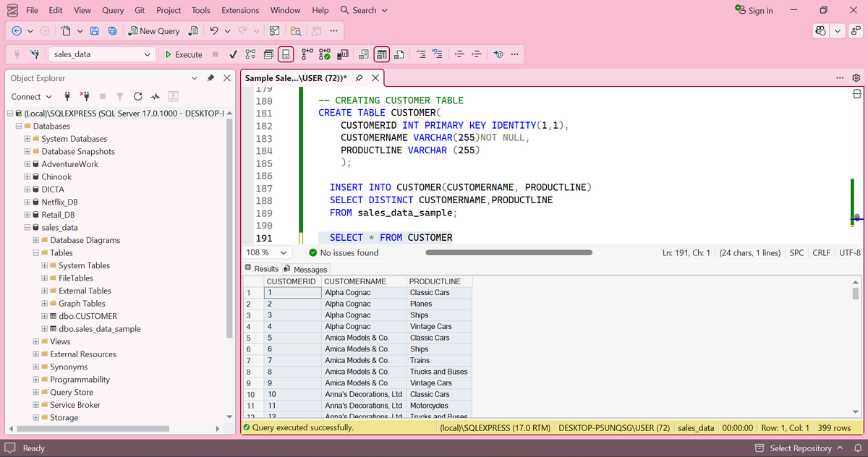Click the Search box in the title bar
Screen dimensions: 868x457
coord(364,10)
